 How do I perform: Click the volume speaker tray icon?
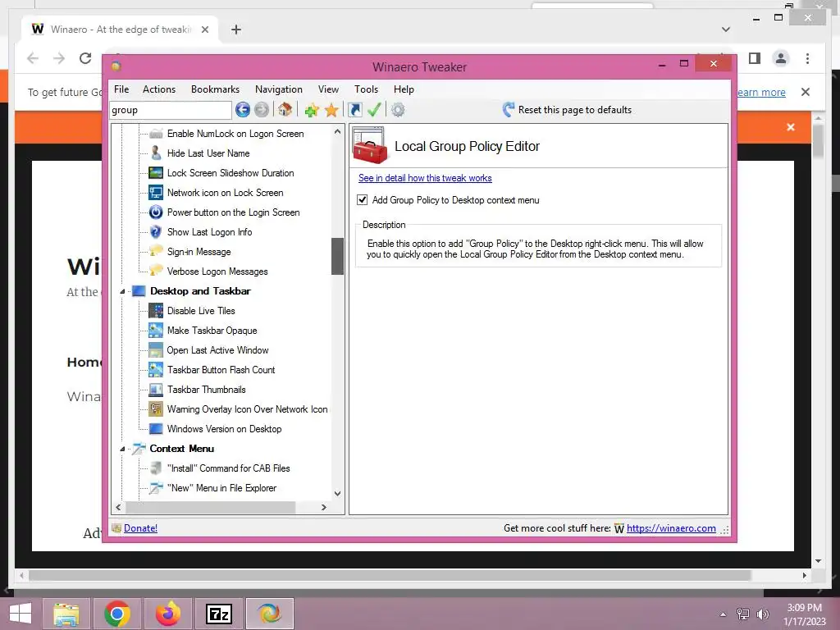[762, 614]
